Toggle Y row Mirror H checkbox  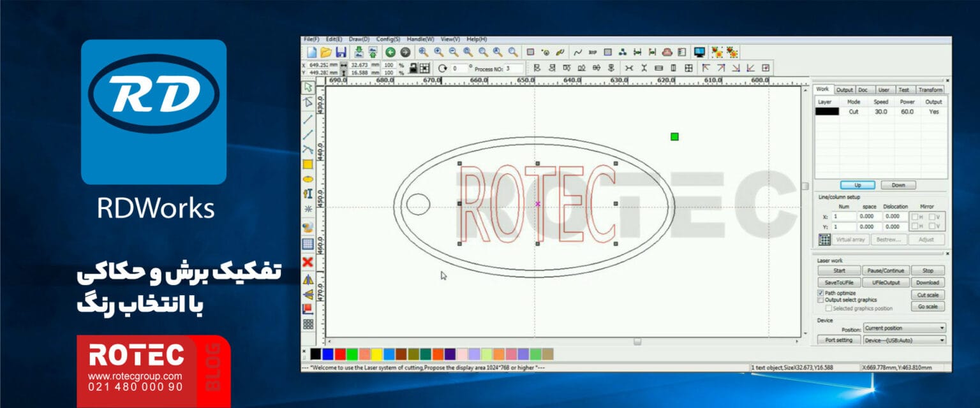pyautogui.click(x=915, y=226)
